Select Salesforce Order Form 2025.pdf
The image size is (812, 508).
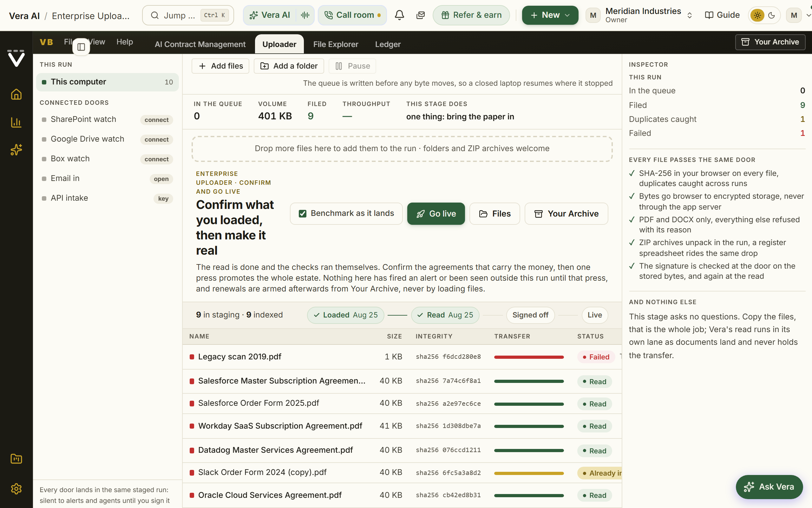point(259,403)
